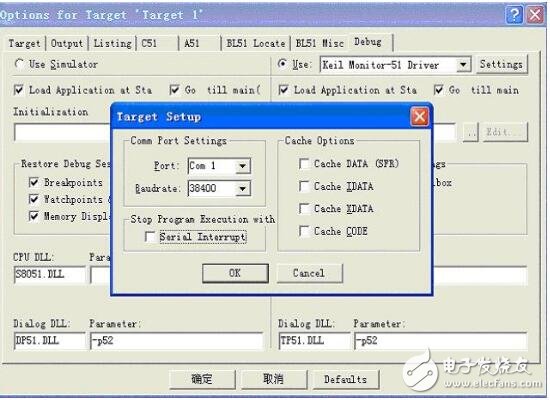This screenshot has width=550, height=400.
Task: Expand the Port Com 1 dropdown
Action: tap(242, 166)
